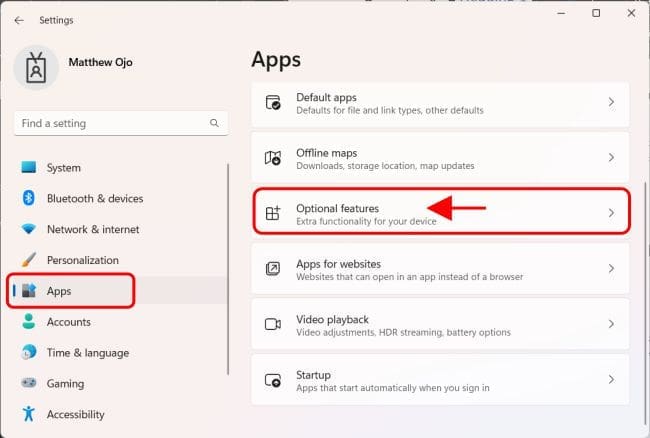Minimize the Settings window
Viewport: 650px width, 438px height.
[561, 13]
